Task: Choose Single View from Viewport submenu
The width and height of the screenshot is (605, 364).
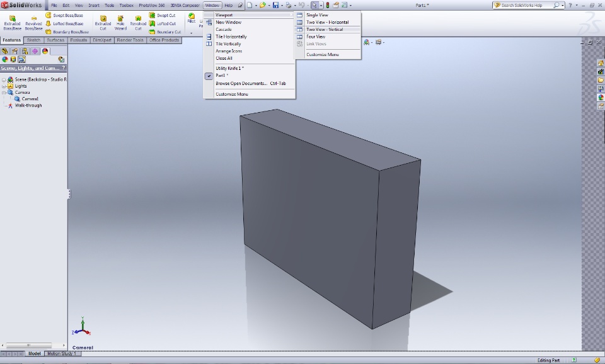Action: 328,15
